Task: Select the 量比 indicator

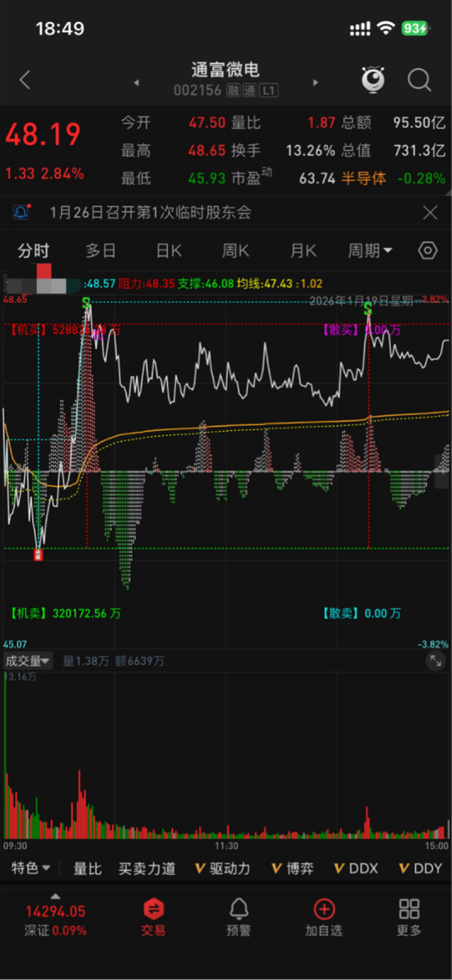Action: pos(87,868)
